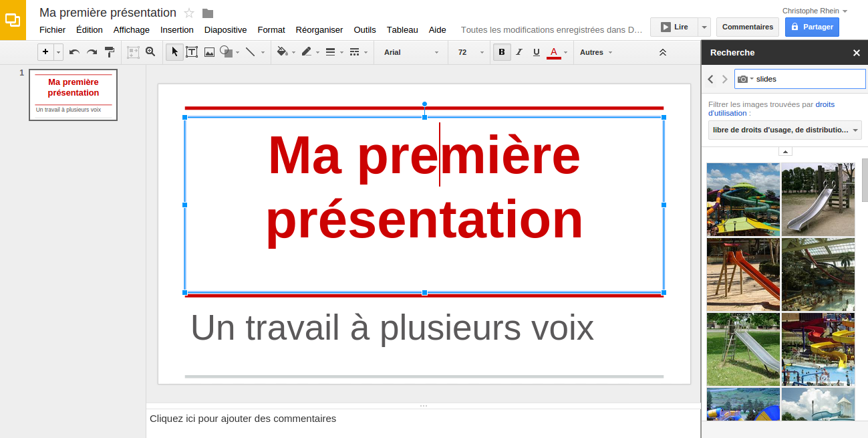Image resolution: width=868 pixels, height=438 pixels.
Task: Open the Insertion menu
Action: tap(176, 29)
